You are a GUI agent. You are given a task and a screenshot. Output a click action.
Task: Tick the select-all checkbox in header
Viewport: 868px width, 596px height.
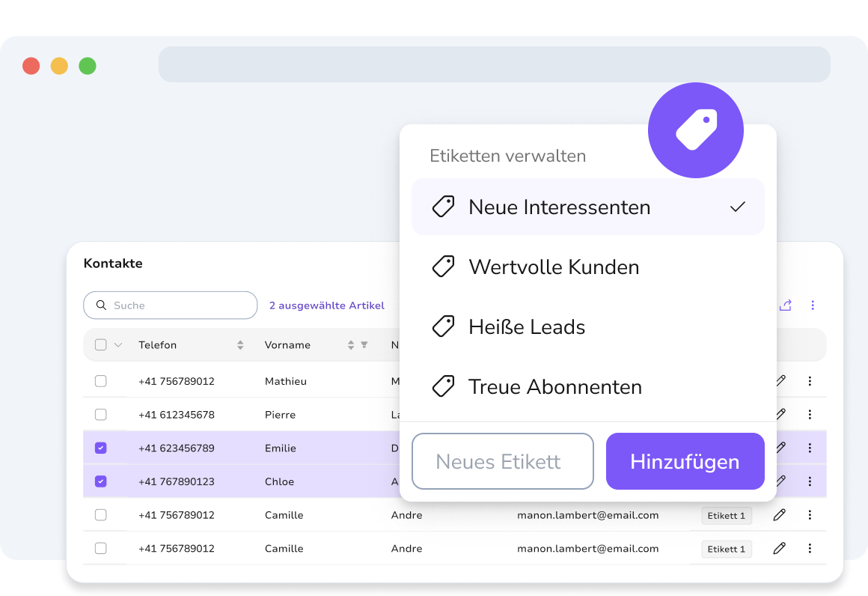[x=101, y=344]
